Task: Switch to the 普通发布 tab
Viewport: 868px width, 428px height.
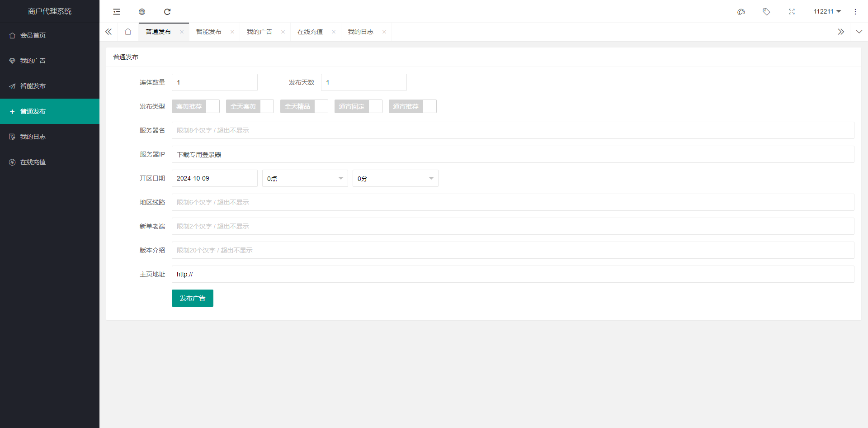Action: [158, 32]
